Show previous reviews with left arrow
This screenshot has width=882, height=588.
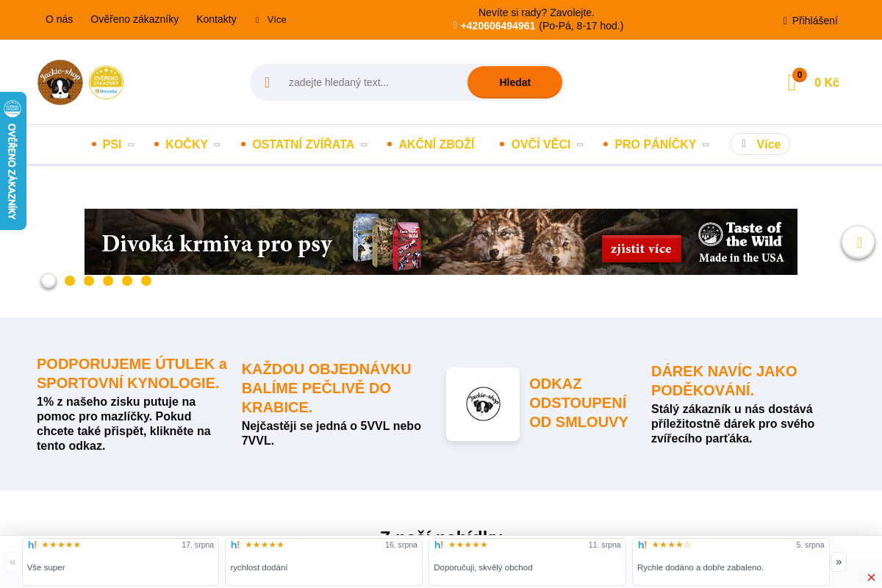[x=12, y=562]
